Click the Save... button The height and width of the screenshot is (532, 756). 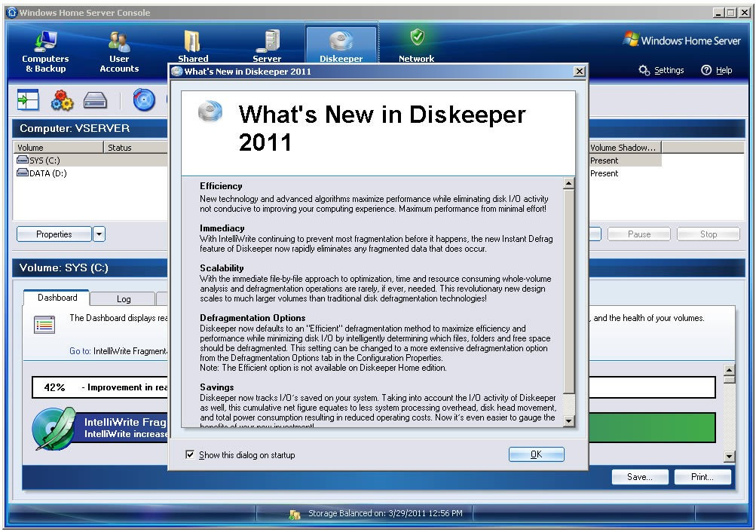point(640,476)
